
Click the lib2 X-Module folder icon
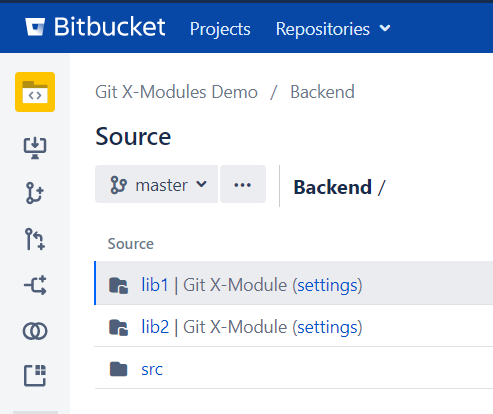coord(118,327)
